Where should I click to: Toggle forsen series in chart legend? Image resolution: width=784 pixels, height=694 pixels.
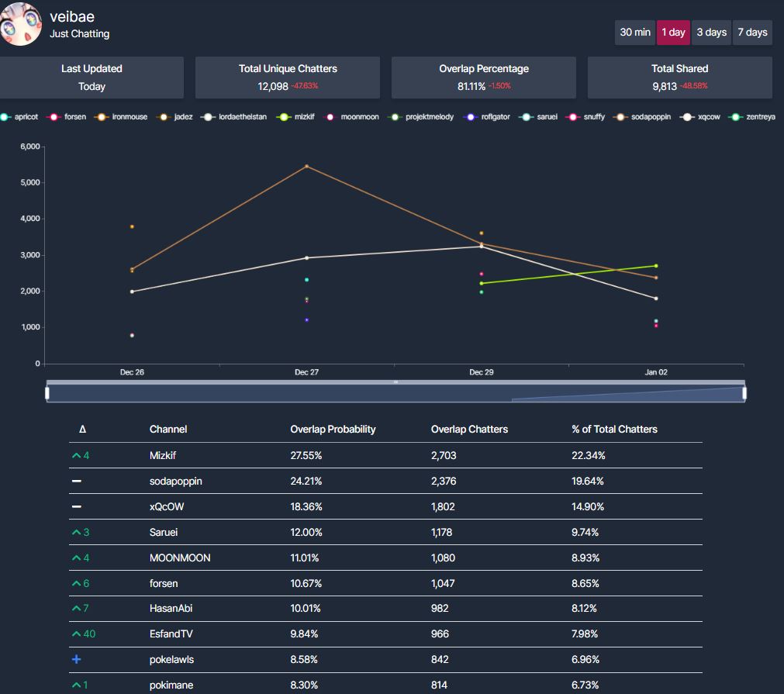pyautogui.click(x=66, y=116)
